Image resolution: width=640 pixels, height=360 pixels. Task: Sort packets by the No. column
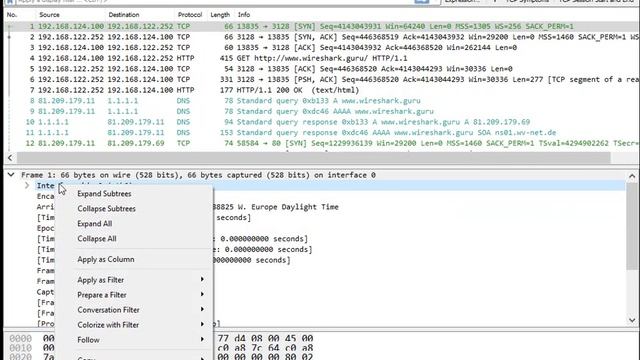tap(12, 15)
